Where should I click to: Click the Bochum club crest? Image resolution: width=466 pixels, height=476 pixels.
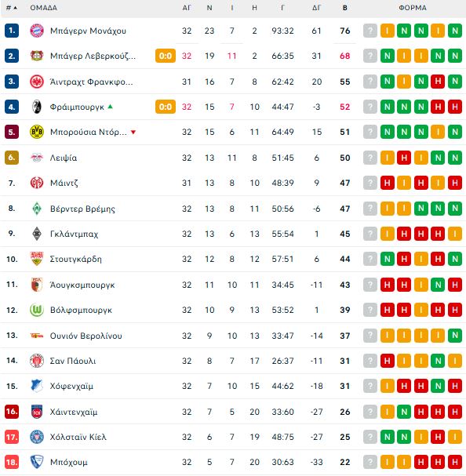tap(37, 462)
